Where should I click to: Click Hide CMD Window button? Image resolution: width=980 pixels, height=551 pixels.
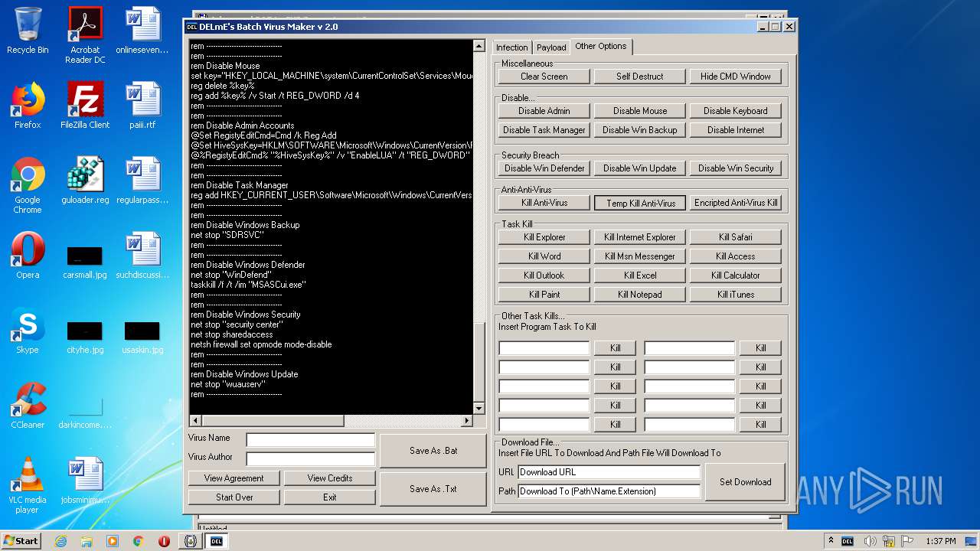(x=736, y=77)
